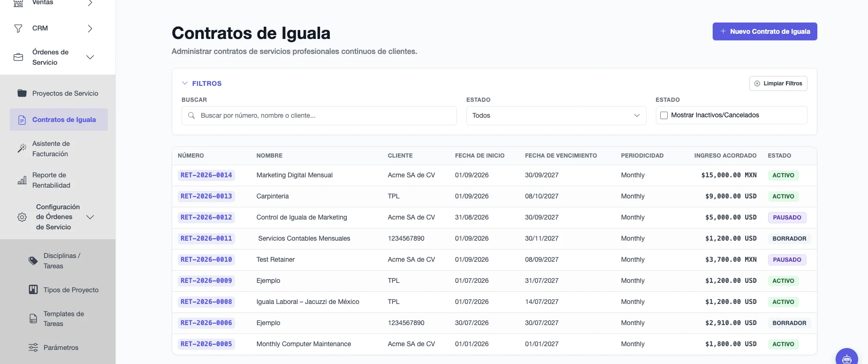
Task: Click Control de Iguala de Marketing cell
Action: pos(302,218)
